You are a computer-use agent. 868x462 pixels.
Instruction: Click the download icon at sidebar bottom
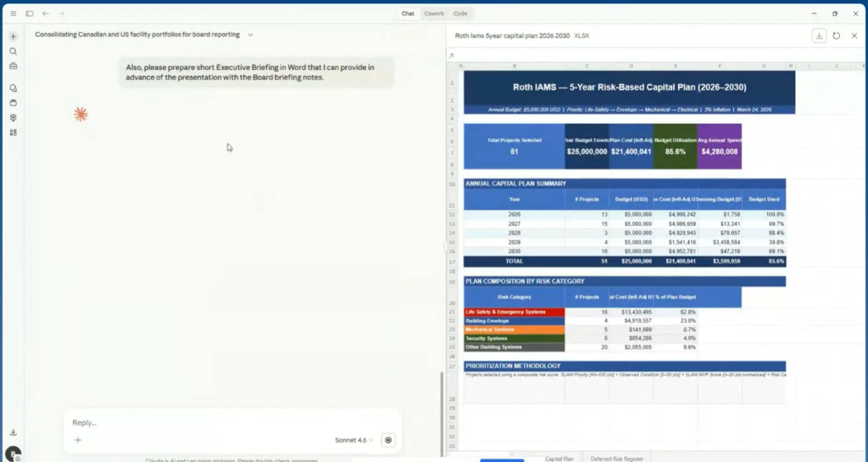tap(13, 433)
